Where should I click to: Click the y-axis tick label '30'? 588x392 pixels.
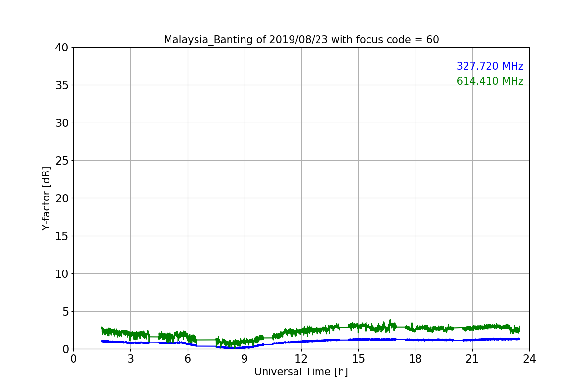[62, 123]
